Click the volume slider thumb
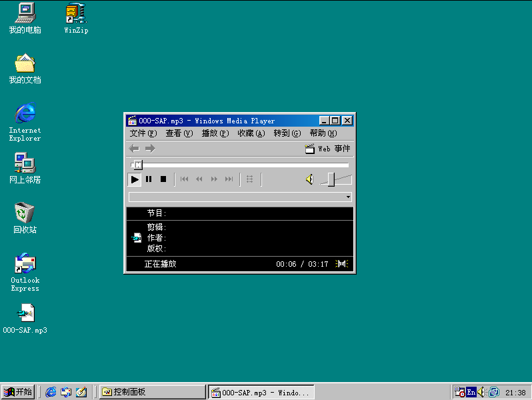Image resolution: width=532 pixels, height=400 pixels. pyautogui.click(x=331, y=179)
